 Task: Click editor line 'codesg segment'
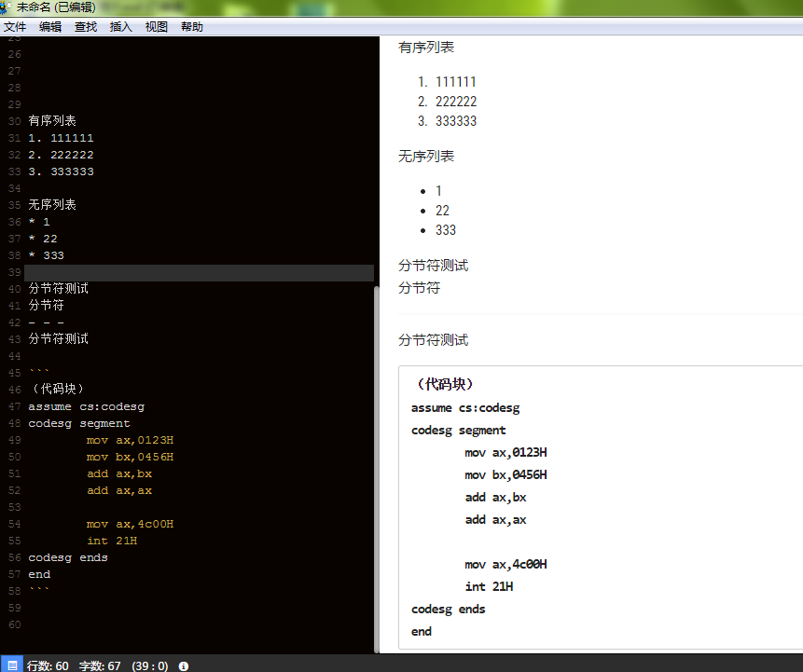point(79,423)
